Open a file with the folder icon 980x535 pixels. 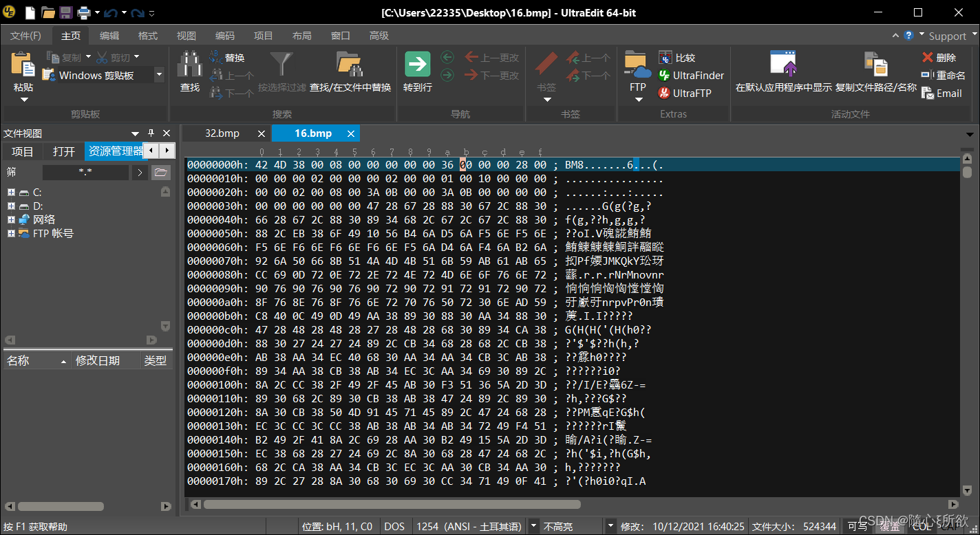pos(48,12)
